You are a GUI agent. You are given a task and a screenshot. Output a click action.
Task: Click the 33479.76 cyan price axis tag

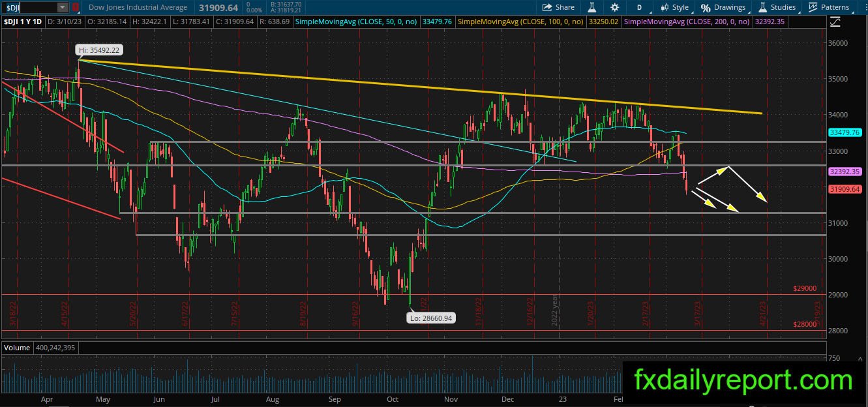[x=845, y=132]
